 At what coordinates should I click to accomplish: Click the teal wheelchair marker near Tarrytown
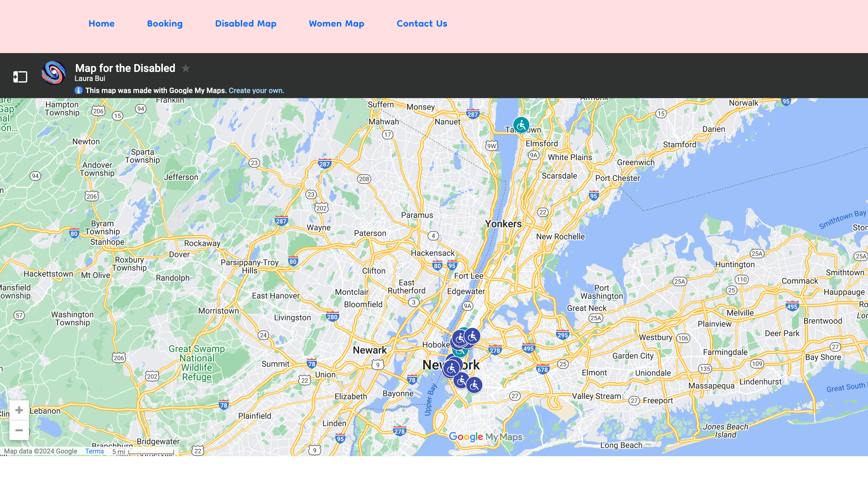coord(521,125)
